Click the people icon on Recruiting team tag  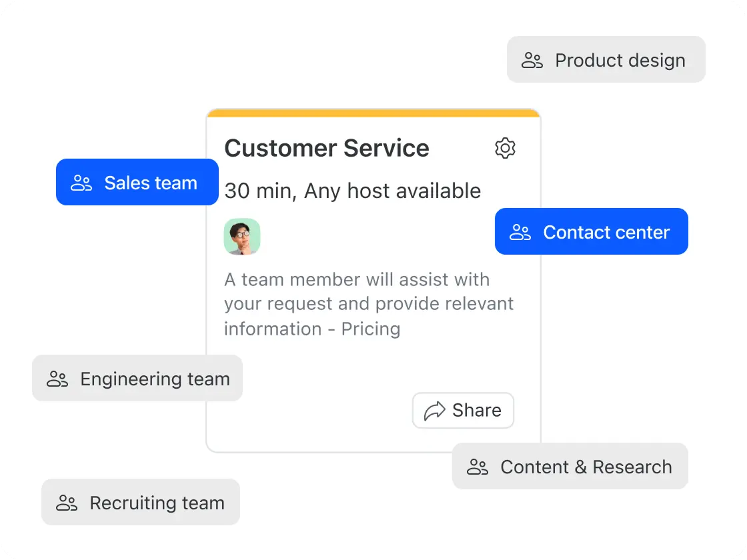click(66, 503)
